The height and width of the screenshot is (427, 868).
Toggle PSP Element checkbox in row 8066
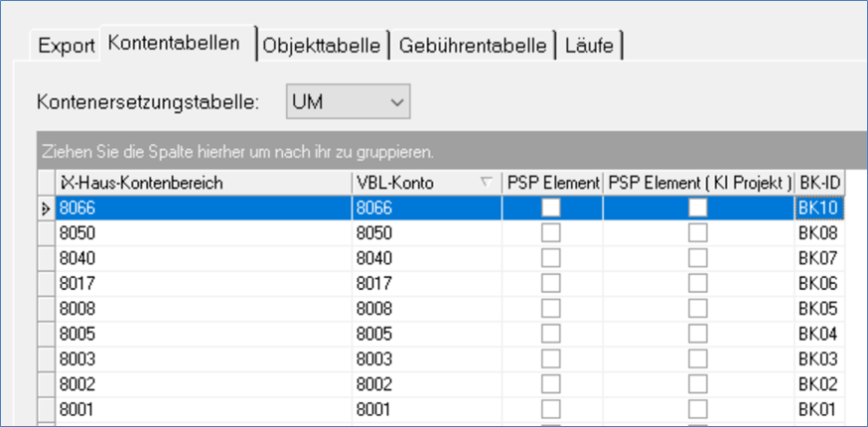pos(551,208)
